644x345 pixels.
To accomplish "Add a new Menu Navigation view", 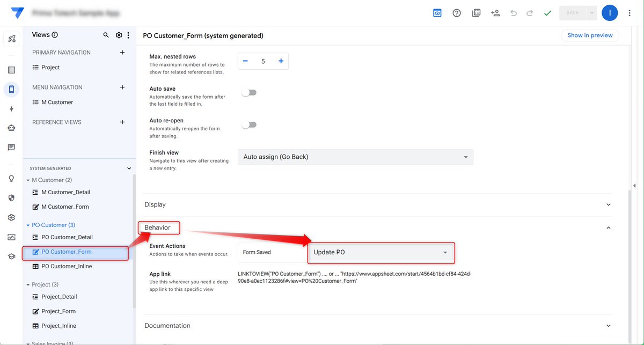I will pos(122,87).
